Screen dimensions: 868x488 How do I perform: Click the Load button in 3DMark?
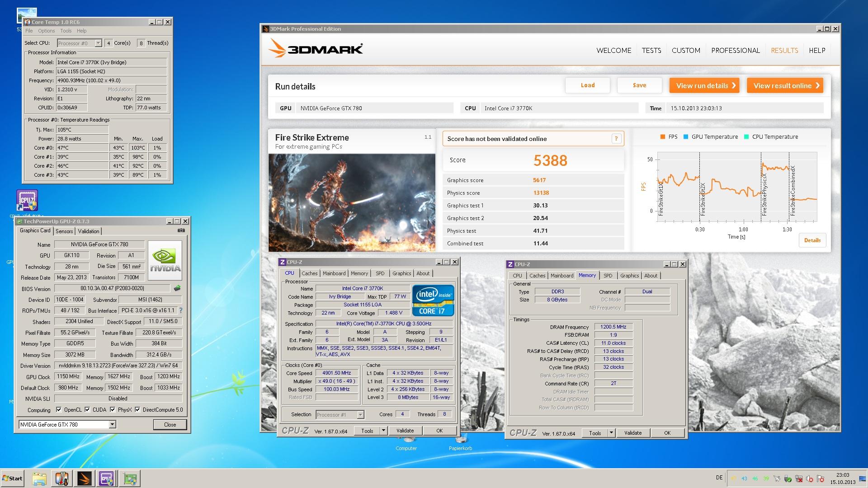pyautogui.click(x=588, y=85)
